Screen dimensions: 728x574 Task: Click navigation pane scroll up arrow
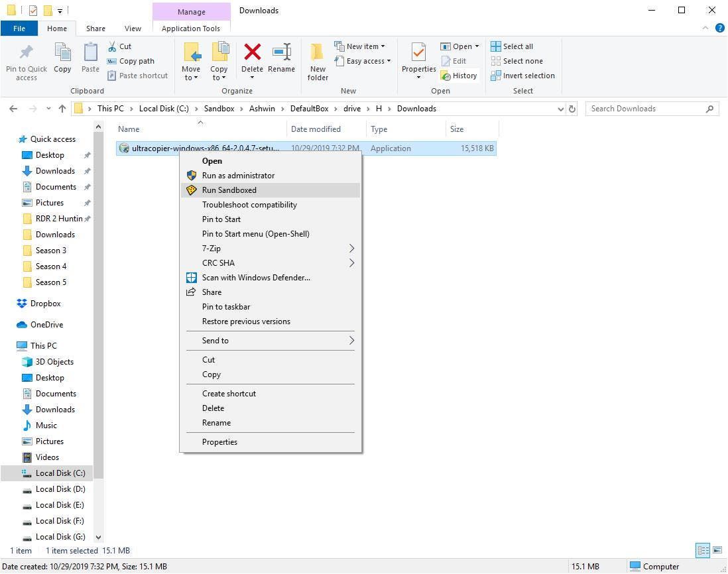(x=98, y=126)
